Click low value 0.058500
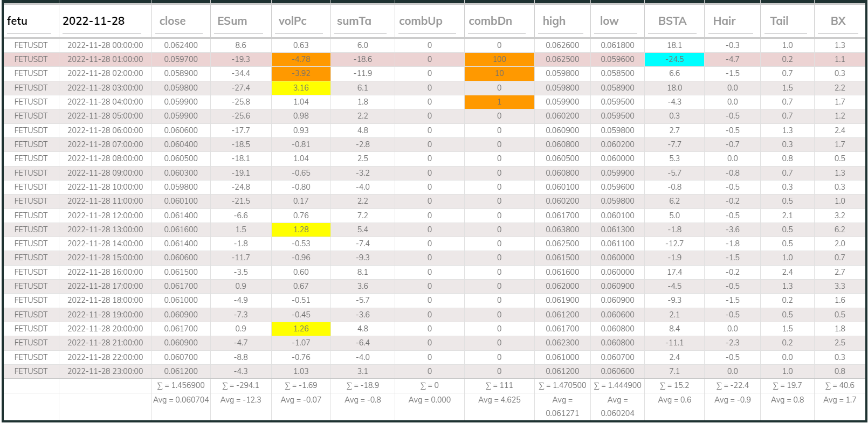 tap(617, 73)
